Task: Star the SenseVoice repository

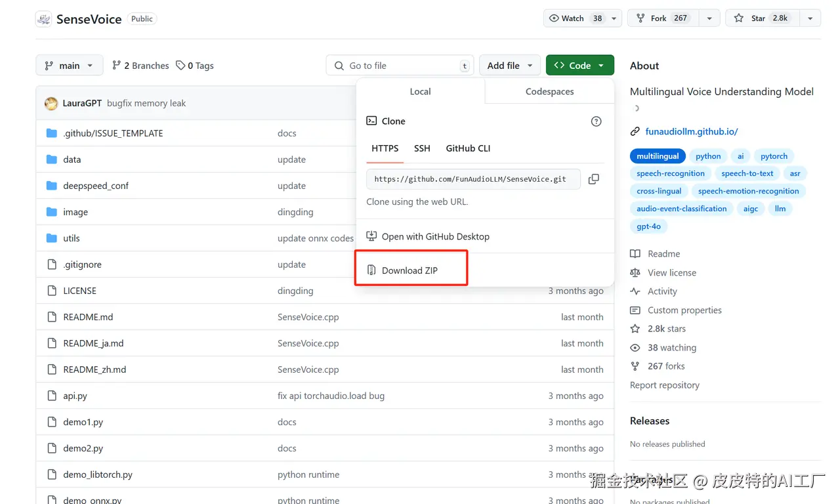Action: [x=763, y=18]
